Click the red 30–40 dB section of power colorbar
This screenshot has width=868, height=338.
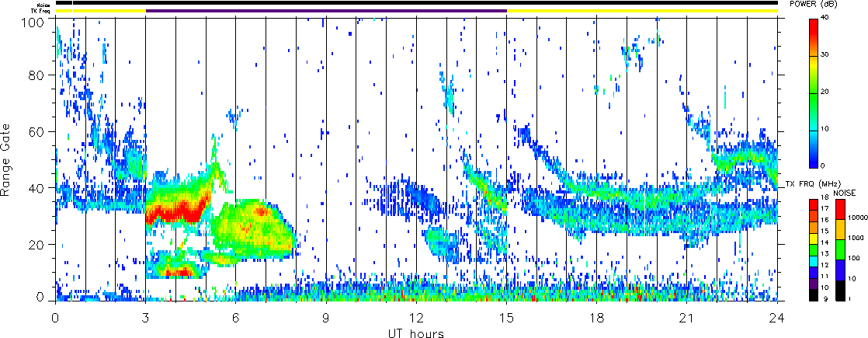[x=813, y=37]
